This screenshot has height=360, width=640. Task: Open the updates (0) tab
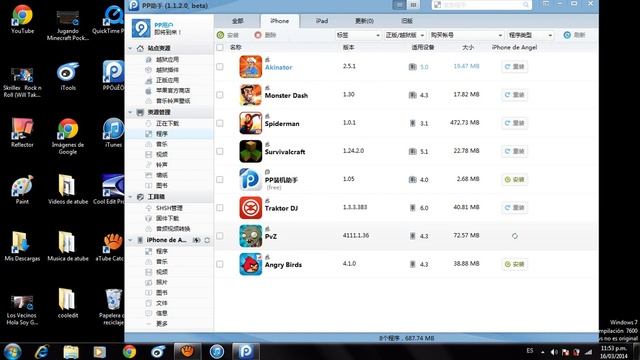pos(364,21)
